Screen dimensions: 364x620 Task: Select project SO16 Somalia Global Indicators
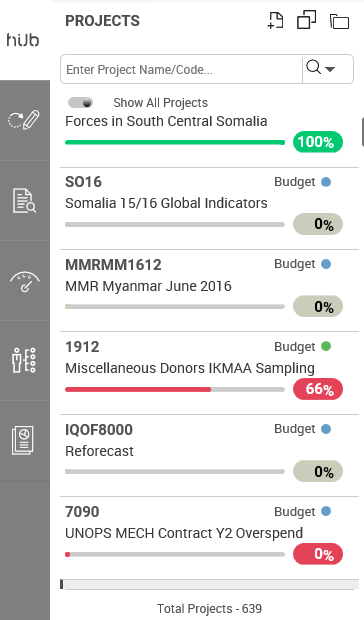coord(209,208)
